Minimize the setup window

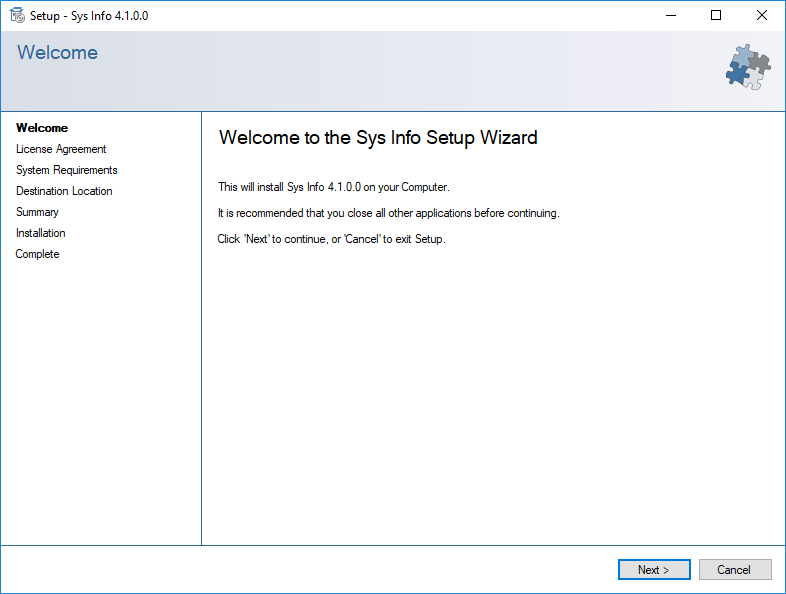pyautogui.click(x=671, y=16)
